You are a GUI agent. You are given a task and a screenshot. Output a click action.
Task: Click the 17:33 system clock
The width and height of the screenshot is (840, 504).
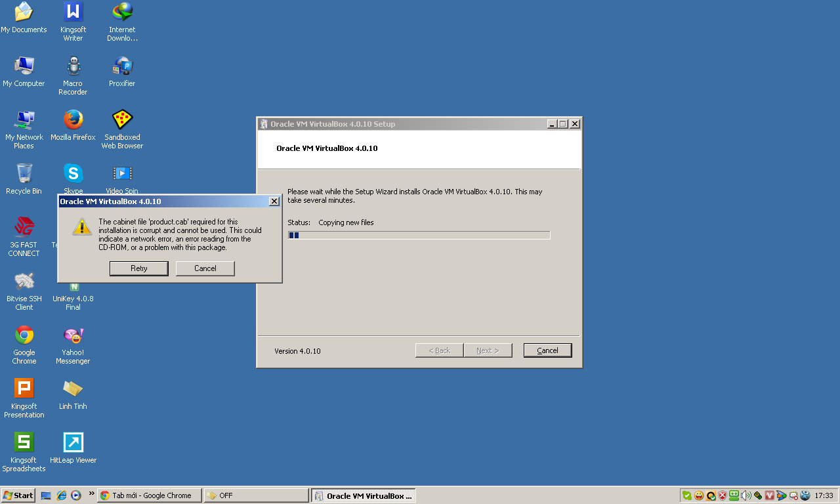coord(824,495)
